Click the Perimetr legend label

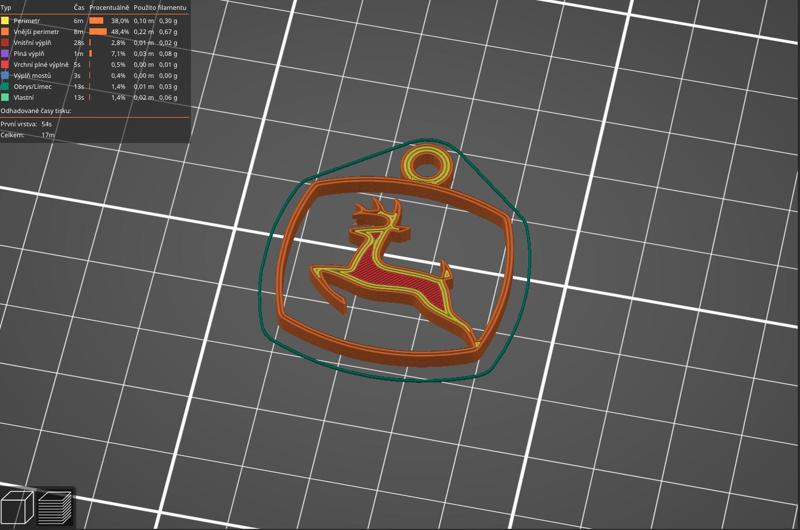tap(27, 21)
